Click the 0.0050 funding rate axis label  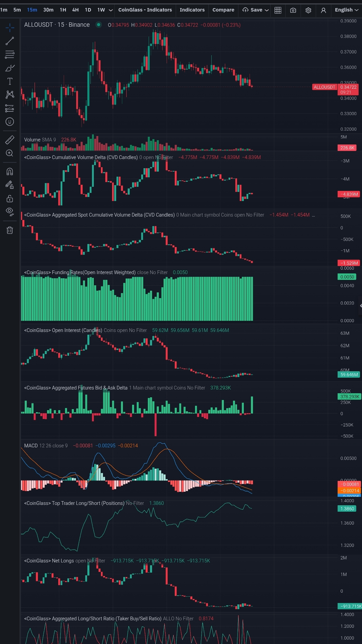coord(347,277)
